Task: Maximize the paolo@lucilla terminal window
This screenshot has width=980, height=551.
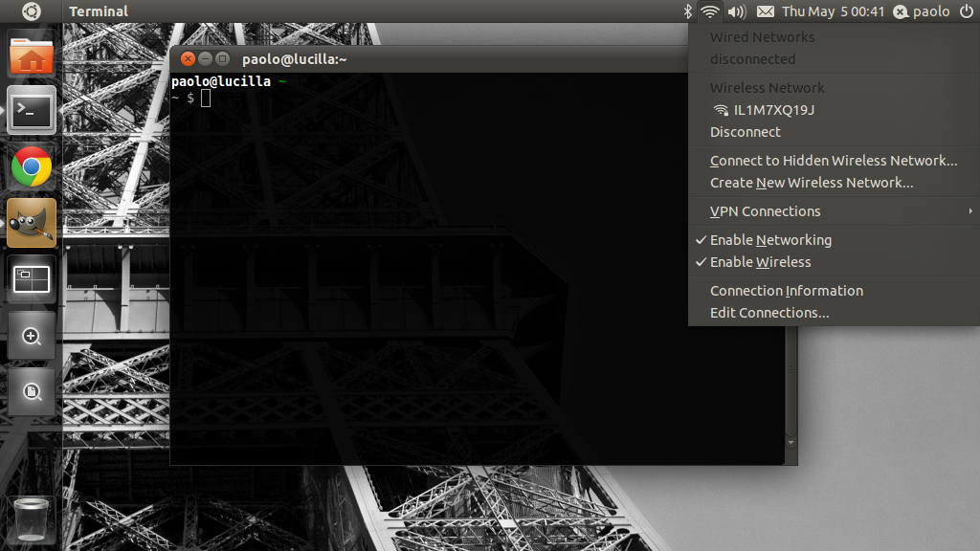Action: tap(222, 58)
